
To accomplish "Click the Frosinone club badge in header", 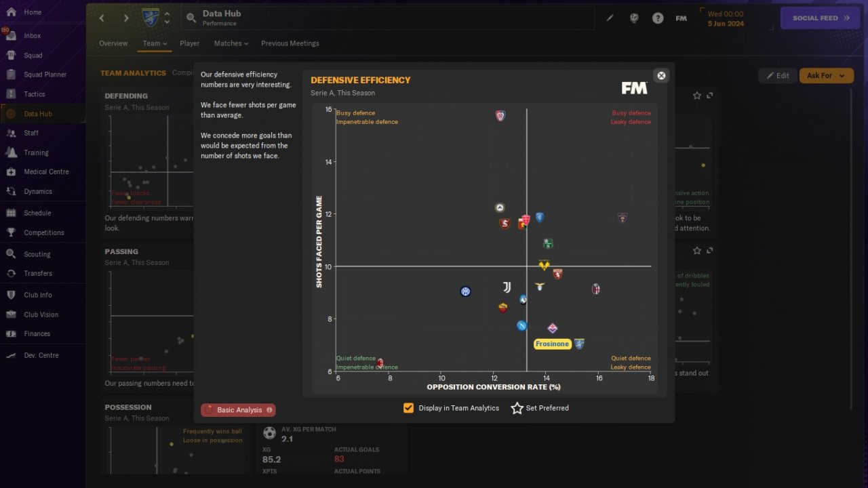I will pyautogui.click(x=151, y=18).
